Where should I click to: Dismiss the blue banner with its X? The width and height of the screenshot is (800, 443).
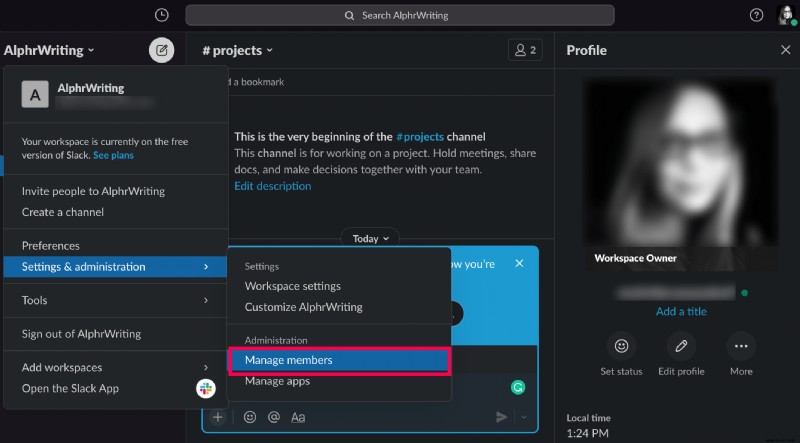tap(519, 263)
